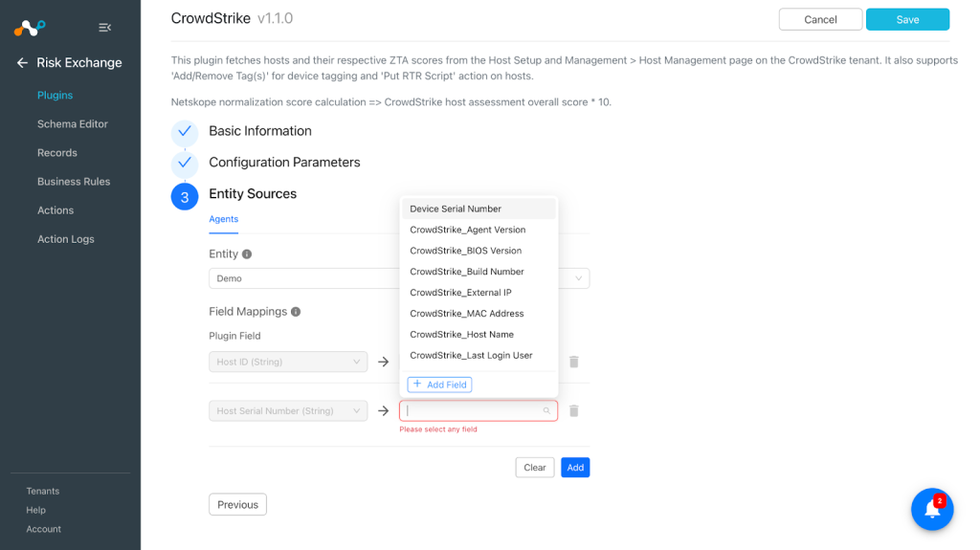Image resolution: width=980 pixels, height=550 pixels.
Task: Choose CrowdStrike_Build Number option
Action: tap(479, 272)
